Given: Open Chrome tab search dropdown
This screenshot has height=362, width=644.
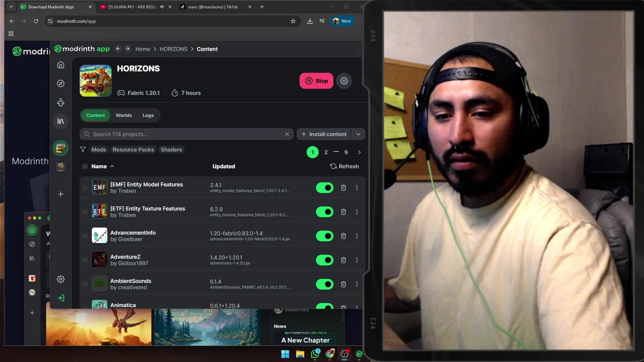Looking at the screenshot, I should click(11, 7).
